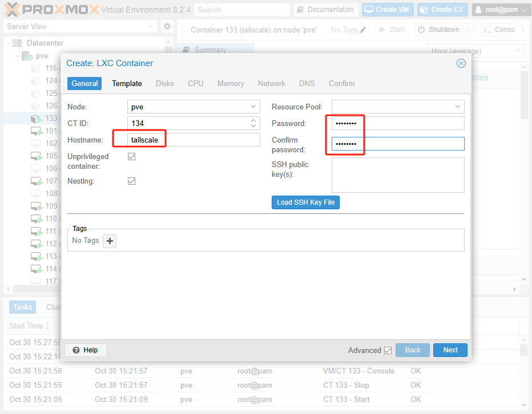Open the Tasks tab in bottom panel
The height and width of the screenshot is (414, 532).
pos(22,307)
